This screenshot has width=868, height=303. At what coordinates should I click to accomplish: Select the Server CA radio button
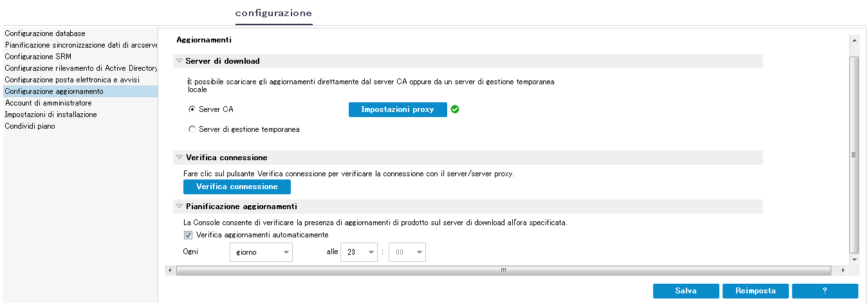(x=192, y=109)
